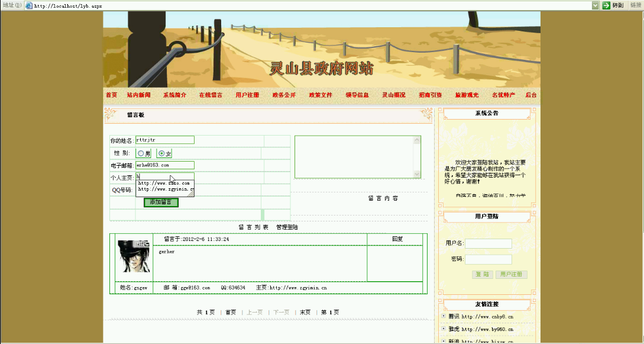This screenshot has width=644, height=344.
Task: Click bullet icon beside 腾讯 link
Action: pyautogui.click(x=444, y=316)
